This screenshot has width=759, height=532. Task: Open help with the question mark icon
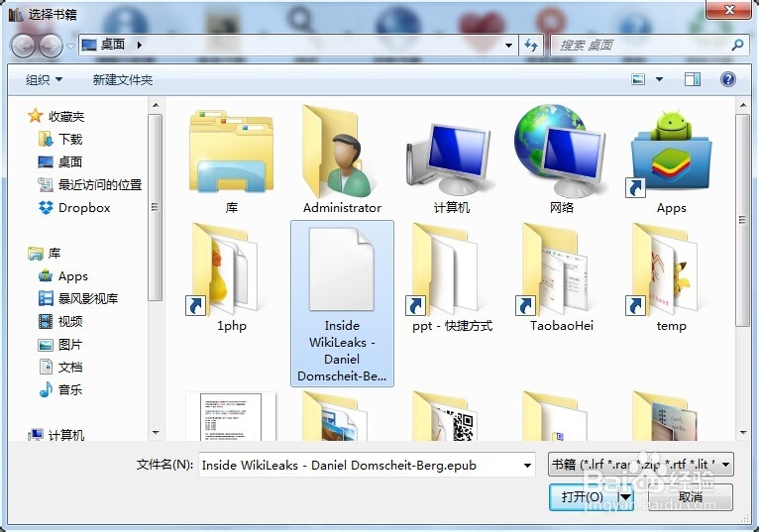[x=727, y=79]
